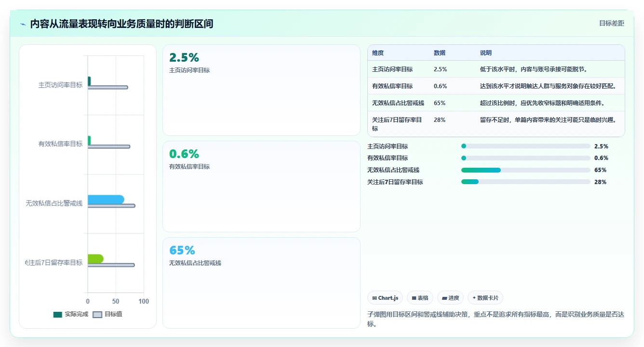The image size is (644, 347).
Task: Click description starting '达到该水平才说明触达人群'
Action: 548,86
